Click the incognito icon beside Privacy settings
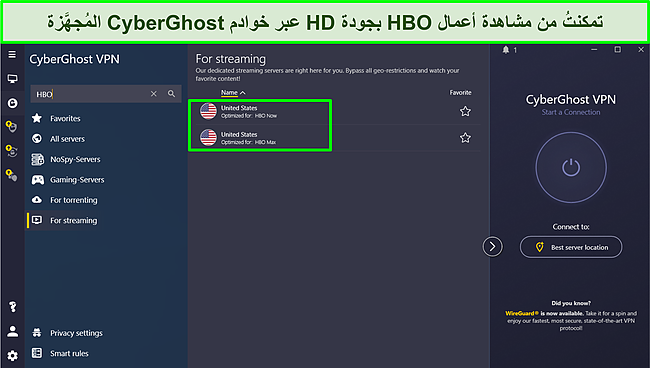650x368 pixels. (37, 332)
